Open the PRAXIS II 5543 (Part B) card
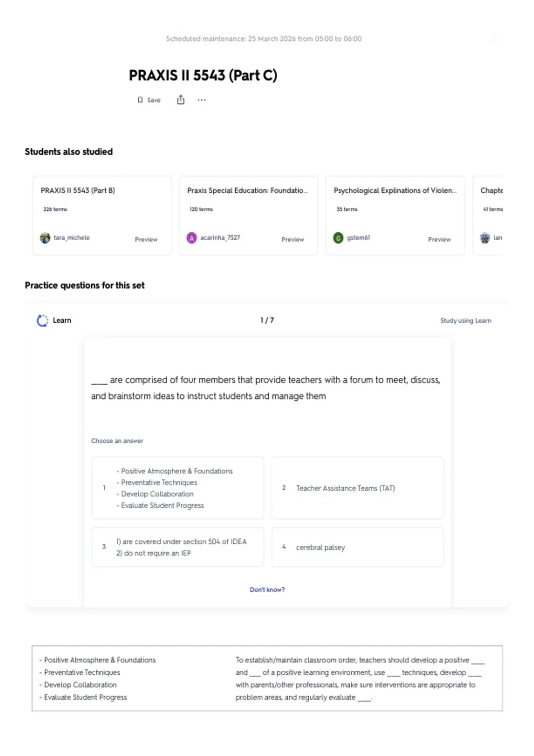534x756 pixels. click(102, 215)
